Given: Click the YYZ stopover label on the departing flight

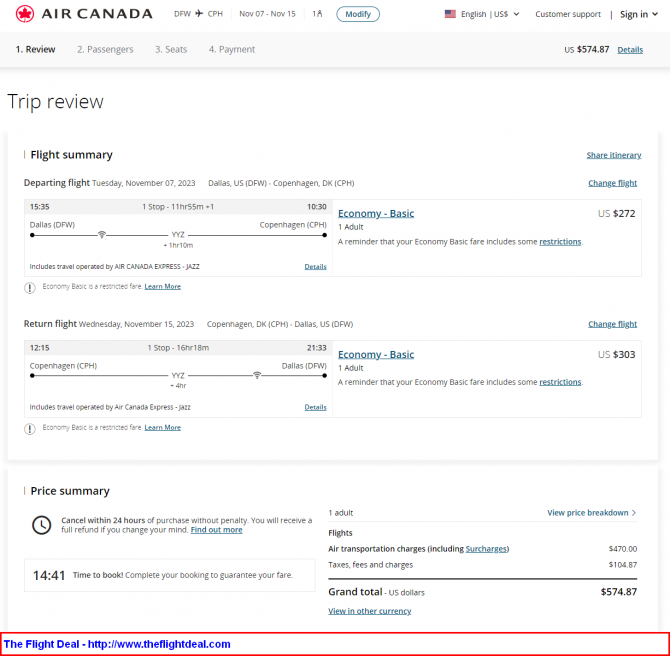Looking at the screenshot, I should point(178,235).
